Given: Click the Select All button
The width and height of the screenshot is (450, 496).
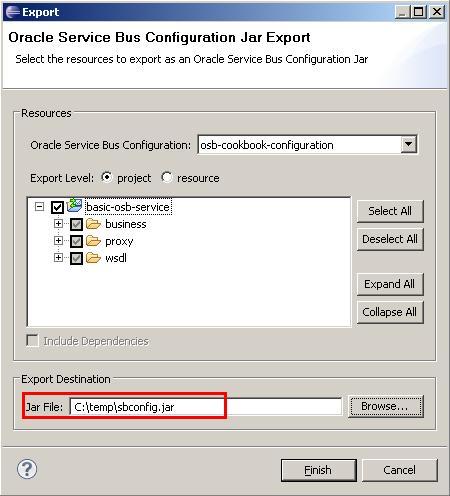Looking at the screenshot, I should pos(390,211).
